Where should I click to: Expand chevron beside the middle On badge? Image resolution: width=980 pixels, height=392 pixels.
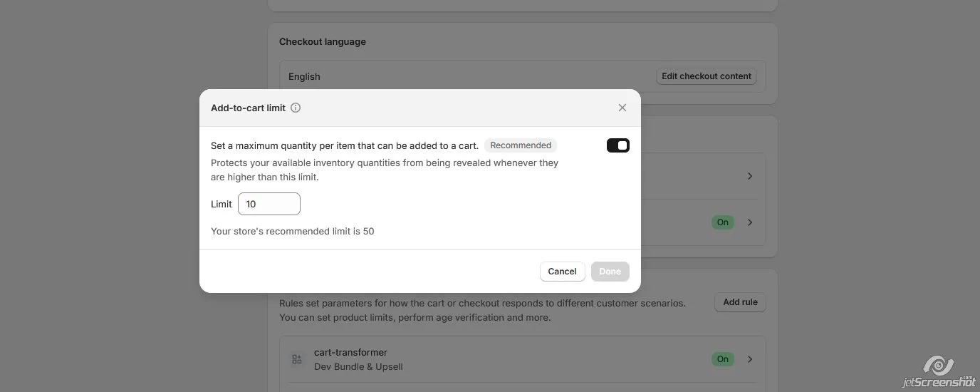click(750, 222)
